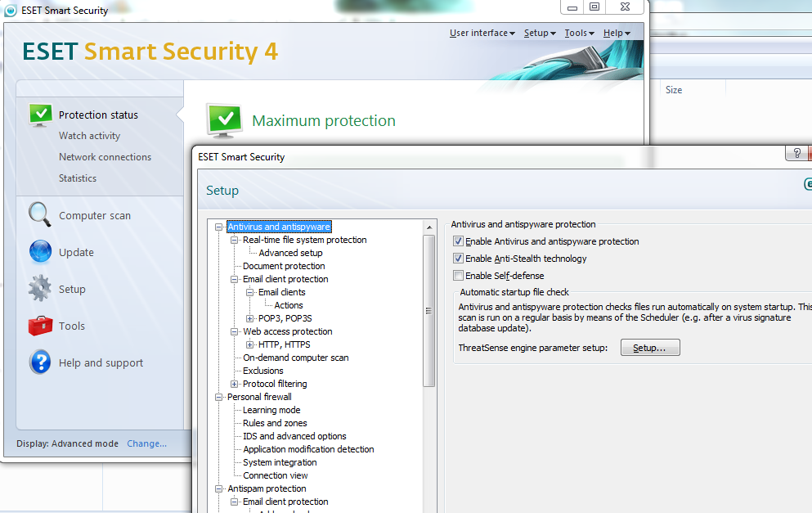Image resolution: width=812 pixels, height=513 pixels.
Task: Select Connection view tree item
Action: pos(276,475)
